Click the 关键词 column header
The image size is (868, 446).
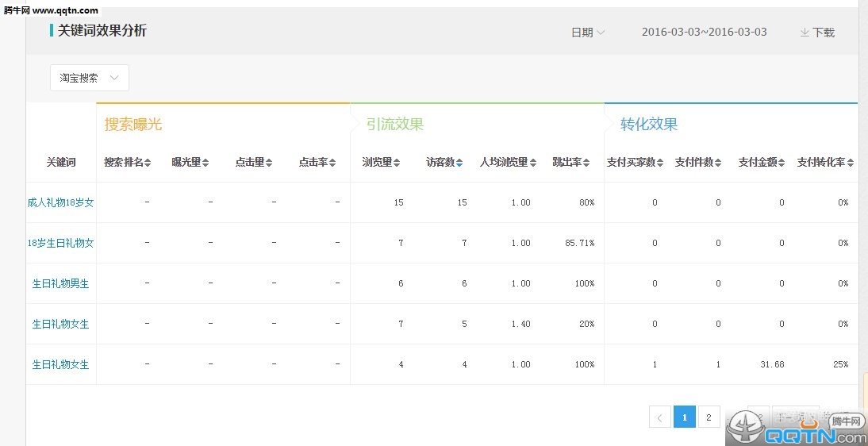coord(61,163)
